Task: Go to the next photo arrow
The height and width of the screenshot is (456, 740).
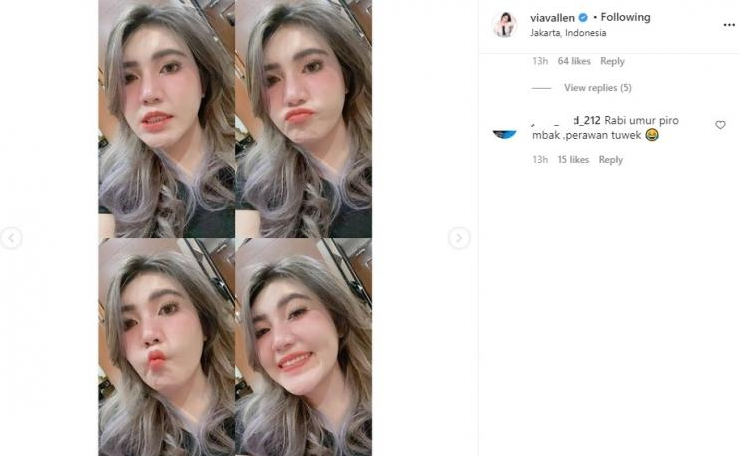Action: pyautogui.click(x=459, y=238)
